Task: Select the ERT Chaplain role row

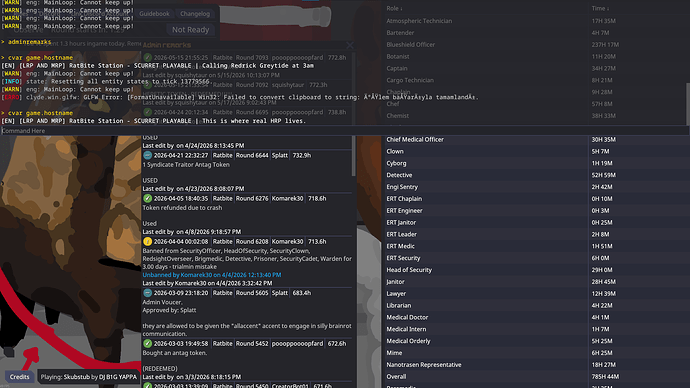Action: (536, 199)
